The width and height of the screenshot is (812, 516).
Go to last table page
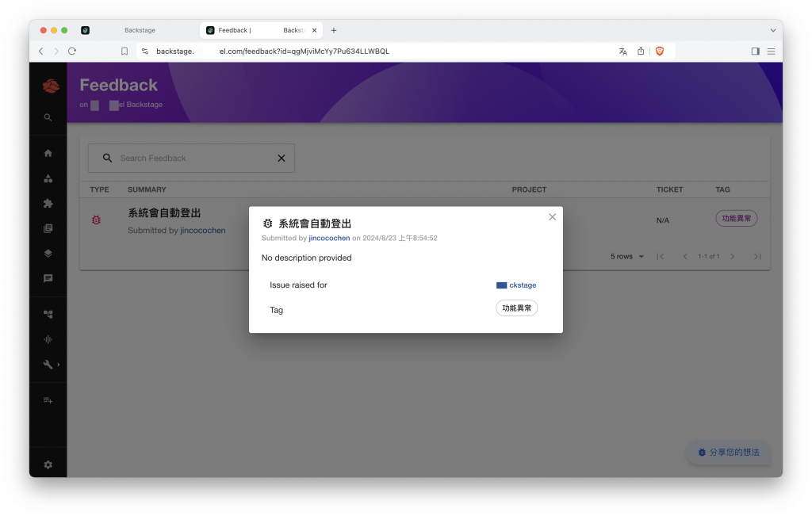tap(757, 256)
